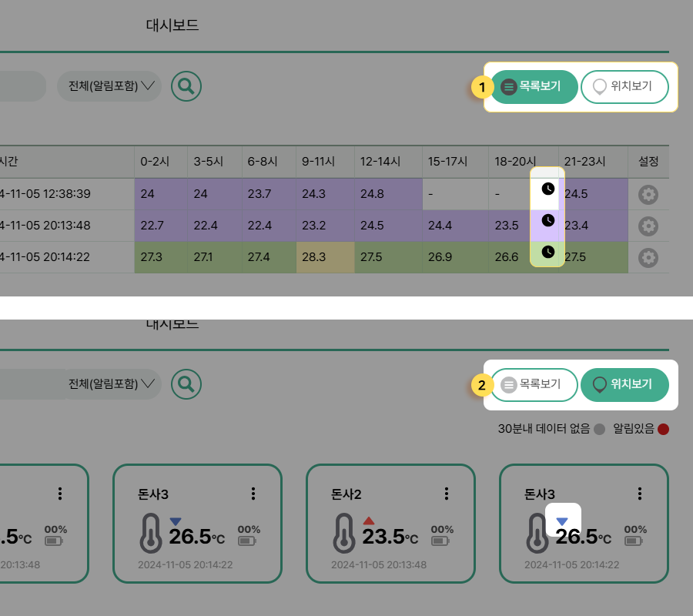Image resolution: width=693 pixels, height=616 pixels.
Task: Open settings gear for the 20:13:48 row
Action: click(648, 226)
